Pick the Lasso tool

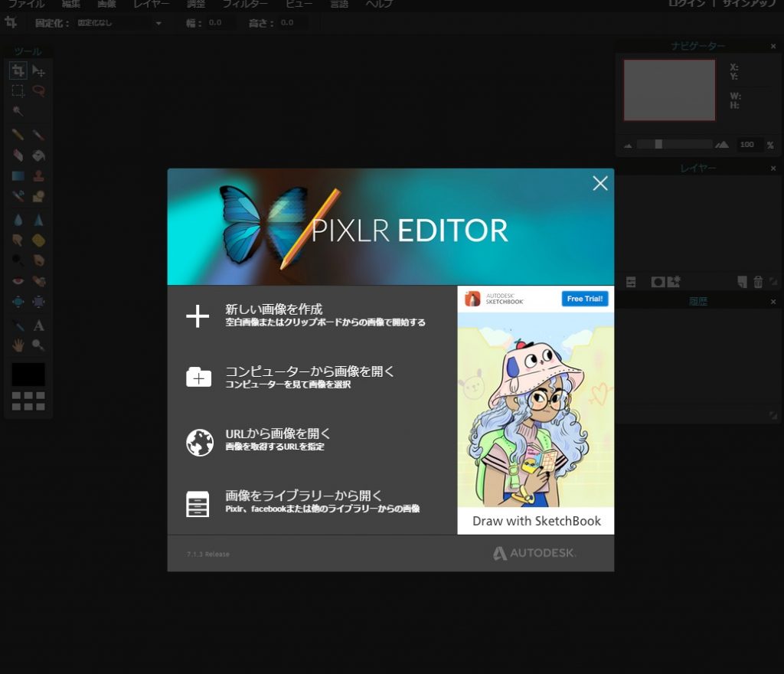coord(38,91)
